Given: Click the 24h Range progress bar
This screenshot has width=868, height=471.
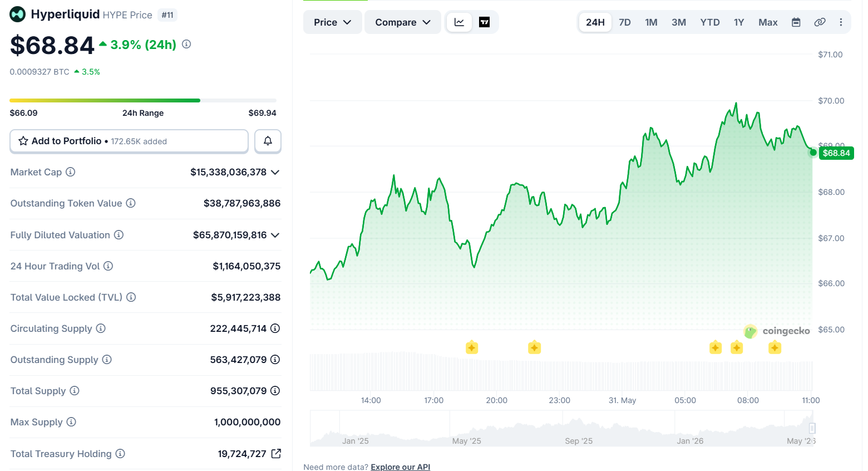Looking at the screenshot, I should (143, 100).
